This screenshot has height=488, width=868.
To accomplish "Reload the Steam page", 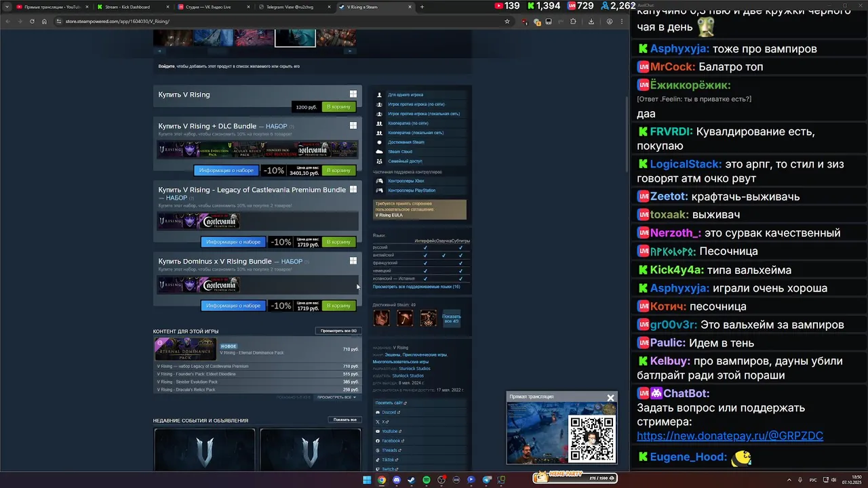I will coord(32,21).
